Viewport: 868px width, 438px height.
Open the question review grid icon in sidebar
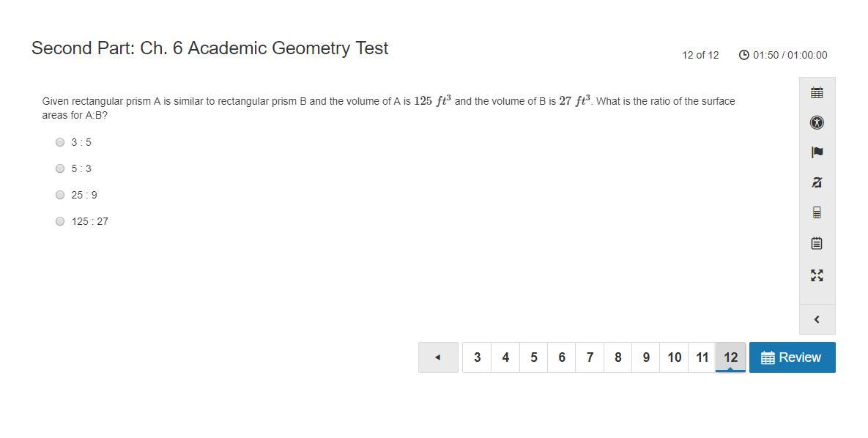pos(817,93)
